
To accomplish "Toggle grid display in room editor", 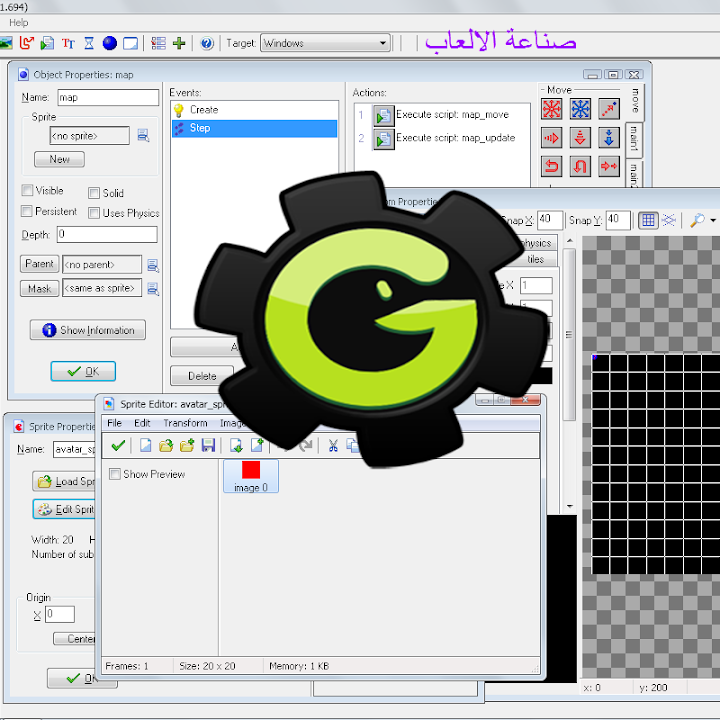I will [648, 220].
